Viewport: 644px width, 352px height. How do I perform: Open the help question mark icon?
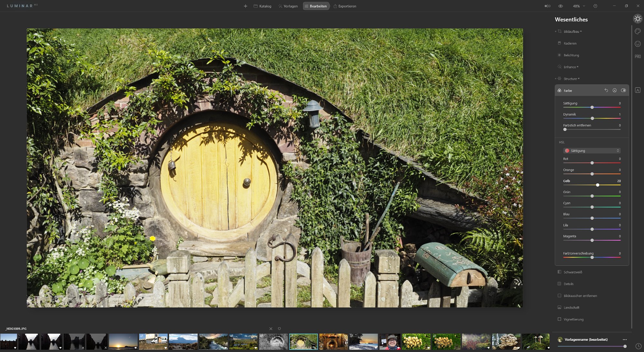click(x=595, y=6)
